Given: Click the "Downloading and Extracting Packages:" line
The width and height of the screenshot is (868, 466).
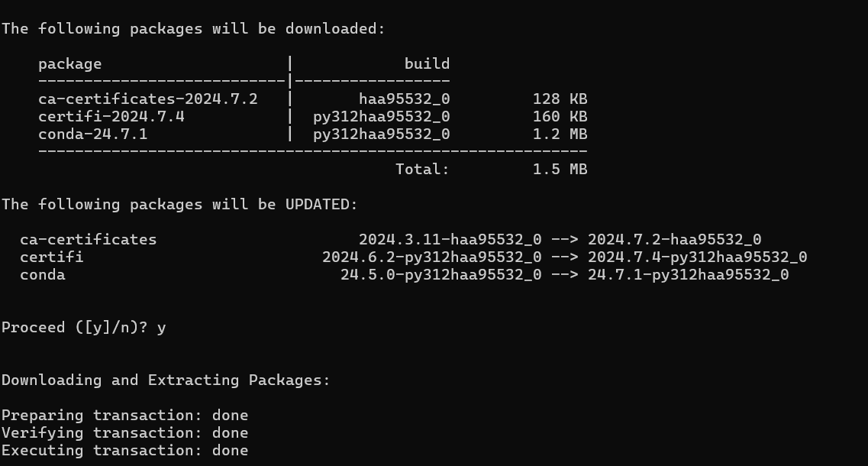Looking at the screenshot, I should click(x=166, y=380).
